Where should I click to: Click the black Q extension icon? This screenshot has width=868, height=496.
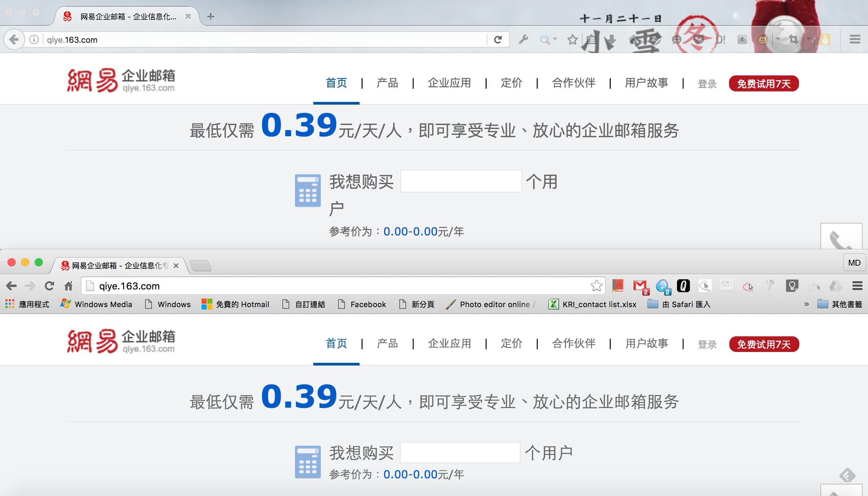click(x=683, y=286)
